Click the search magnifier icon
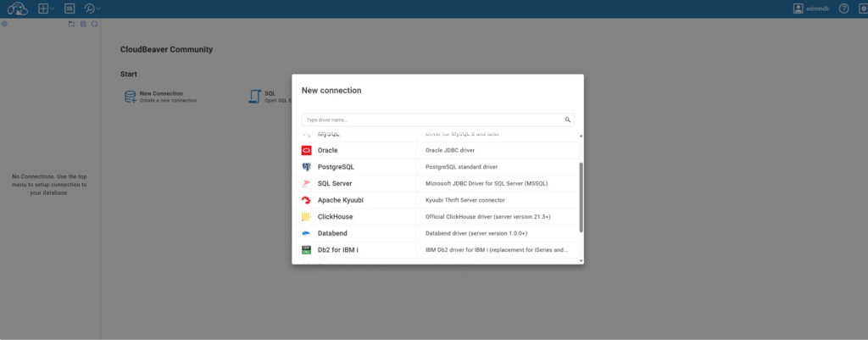This screenshot has width=868, height=340. (x=567, y=120)
